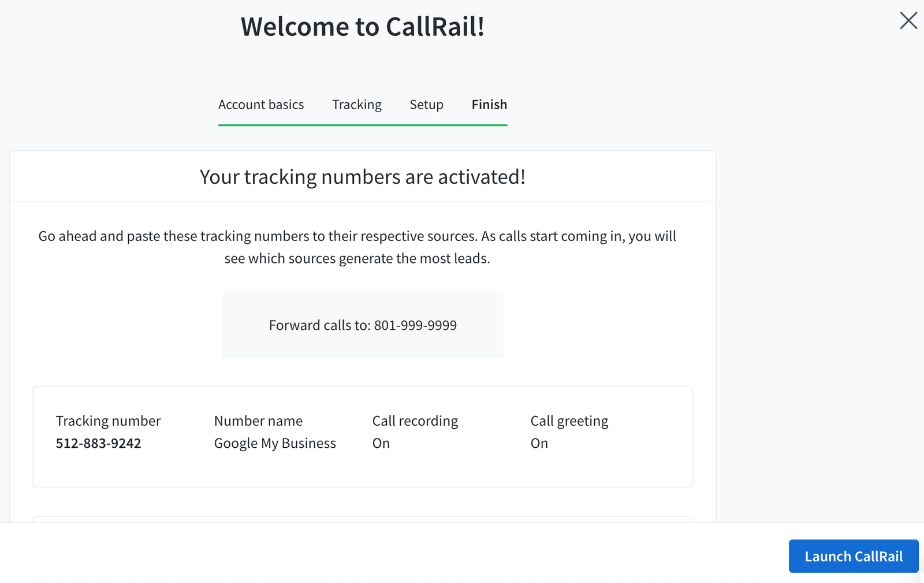Click the forwarding number 801-999-9999
Viewport: 924px width, 583px height.
415,325
